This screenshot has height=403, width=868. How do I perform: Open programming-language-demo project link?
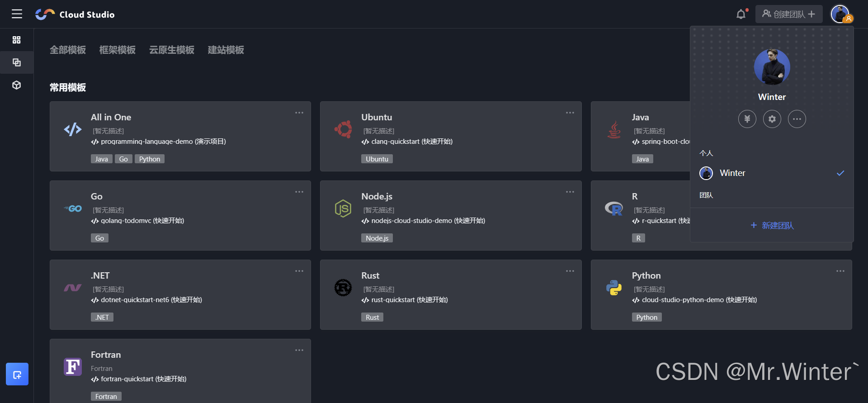click(x=159, y=142)
